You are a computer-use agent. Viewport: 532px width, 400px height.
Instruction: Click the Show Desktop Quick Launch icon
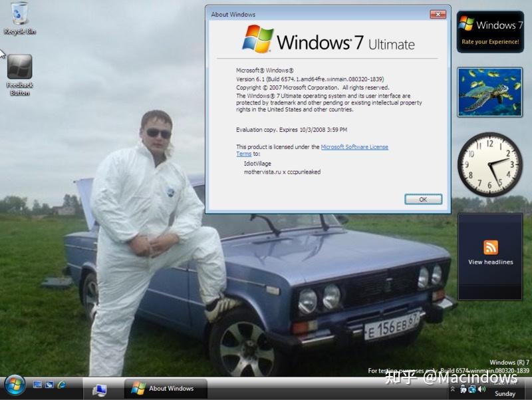click(39, 385)
